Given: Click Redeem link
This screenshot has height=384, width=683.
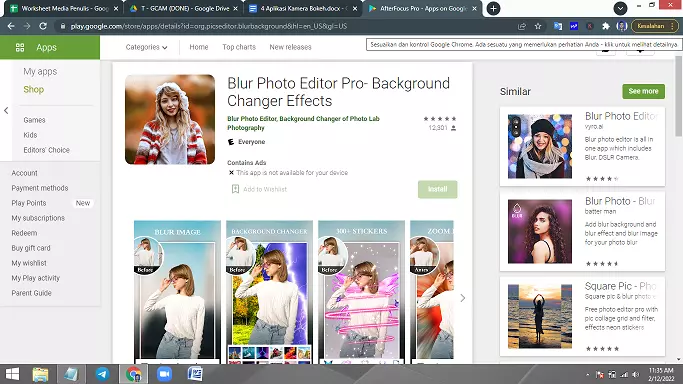Looking at the screenshot, I should (x=24, y=233).
